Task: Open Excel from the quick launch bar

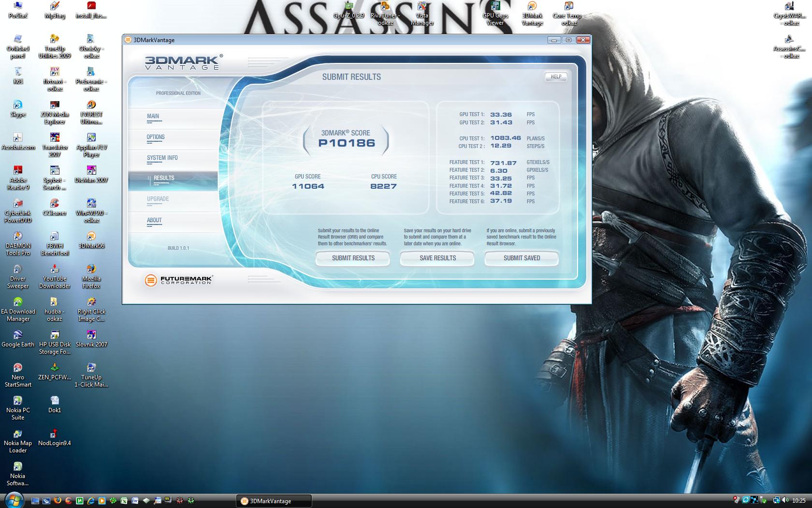Action: (124, 501)
